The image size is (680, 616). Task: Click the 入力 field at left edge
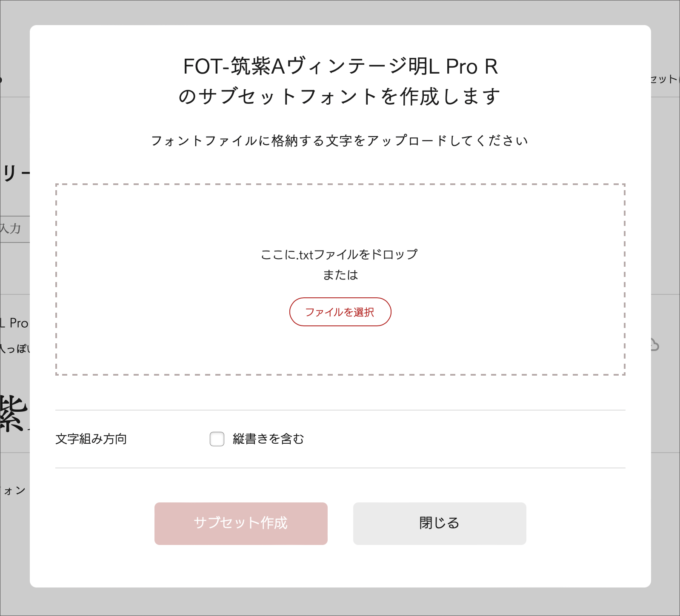click(x=13, y=229)
